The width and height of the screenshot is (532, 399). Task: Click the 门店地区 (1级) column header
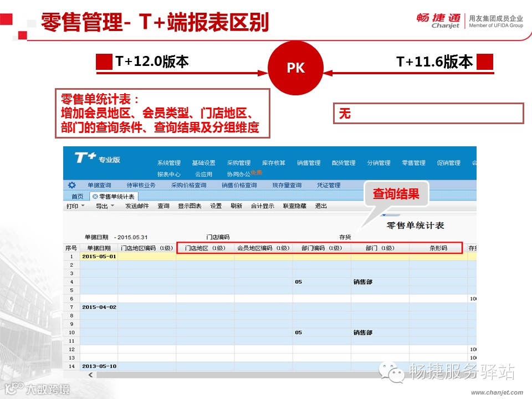coord(205,248)
